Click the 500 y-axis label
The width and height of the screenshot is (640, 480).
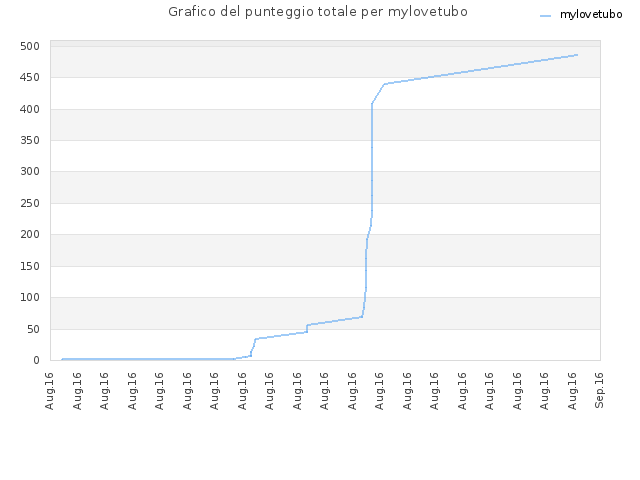point(30,46)
